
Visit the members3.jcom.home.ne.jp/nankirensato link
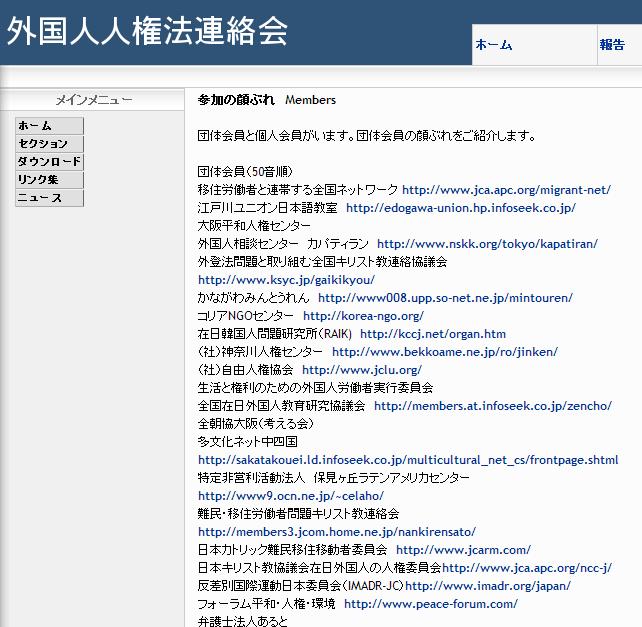point(337,532)
